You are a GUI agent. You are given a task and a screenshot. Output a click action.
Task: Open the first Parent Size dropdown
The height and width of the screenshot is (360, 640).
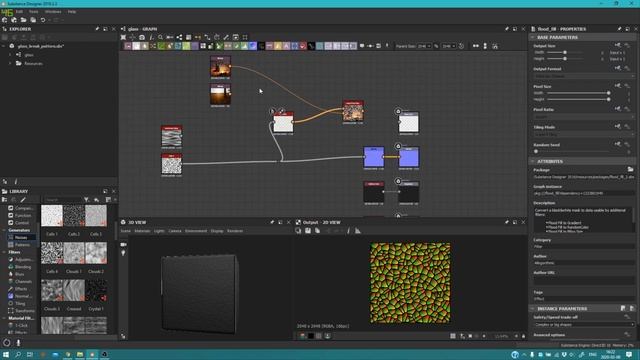(424, 46)
